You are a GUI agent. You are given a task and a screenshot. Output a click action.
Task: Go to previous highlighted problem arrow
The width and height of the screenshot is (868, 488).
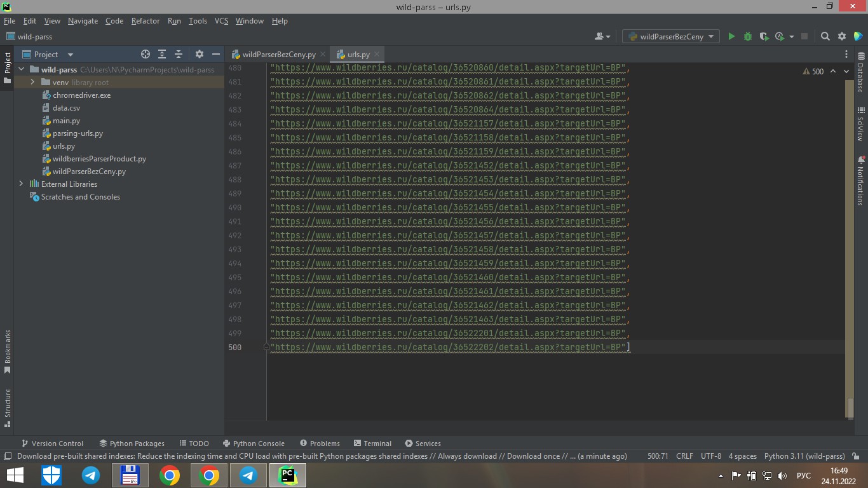(833, 71)
